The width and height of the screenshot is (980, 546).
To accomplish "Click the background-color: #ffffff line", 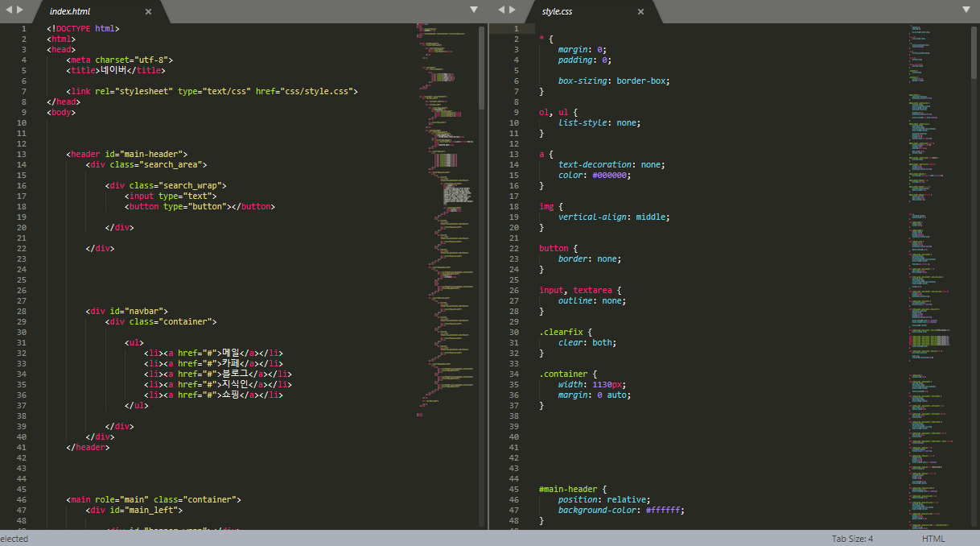I will tap(621, 510).
